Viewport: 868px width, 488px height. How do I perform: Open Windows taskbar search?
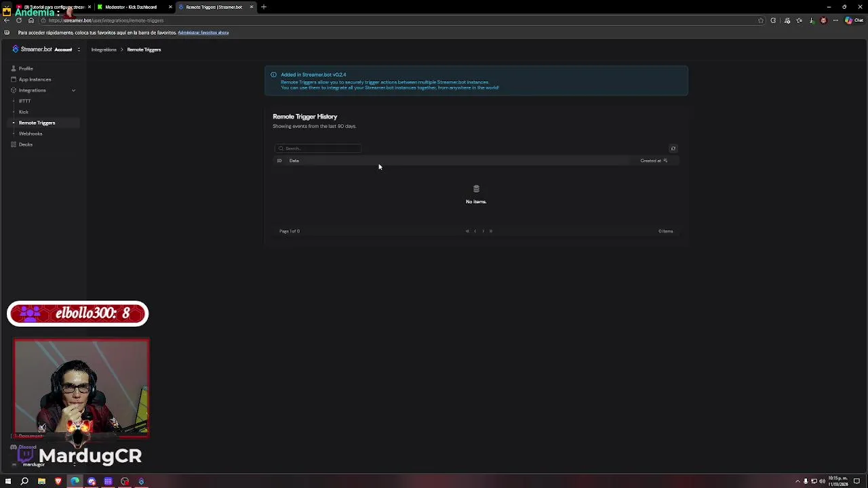coord(24,481)
